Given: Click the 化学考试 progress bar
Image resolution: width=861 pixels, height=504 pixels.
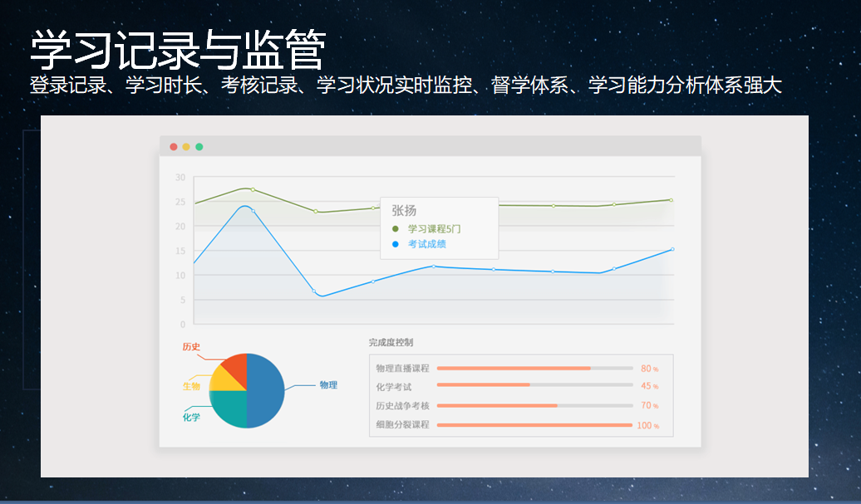Looking at the screenshot, I should click(534, 385).
